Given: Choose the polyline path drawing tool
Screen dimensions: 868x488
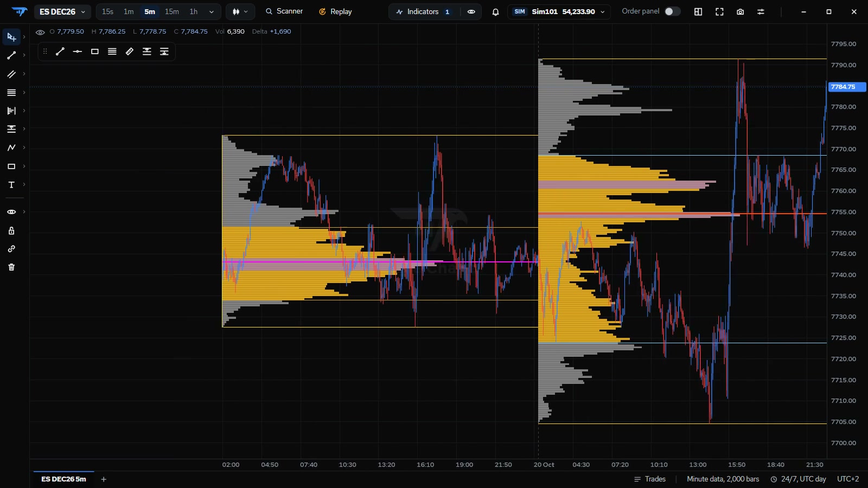Looking at the screenshot, I should (11, 147).
